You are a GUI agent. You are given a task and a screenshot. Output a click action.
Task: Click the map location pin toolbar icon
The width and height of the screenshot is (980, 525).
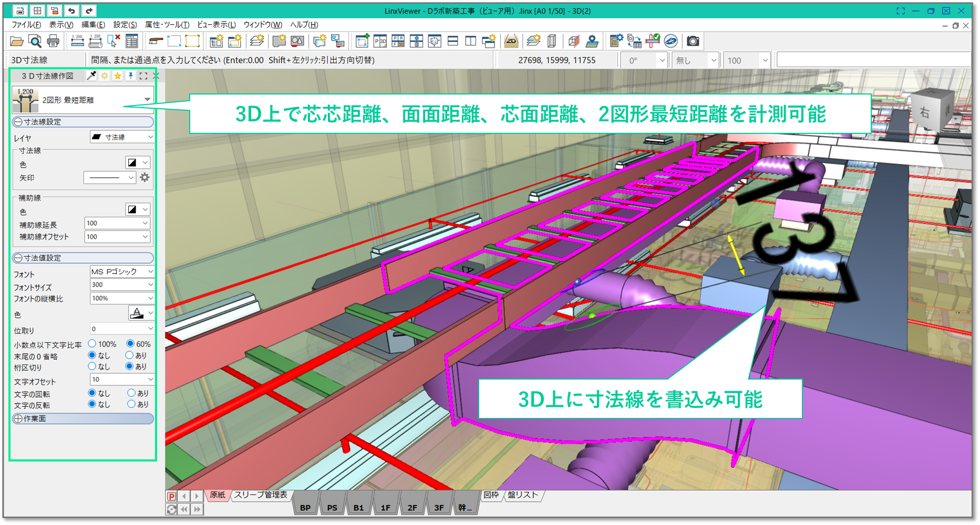pyautogui.click(x=592, y=41)
